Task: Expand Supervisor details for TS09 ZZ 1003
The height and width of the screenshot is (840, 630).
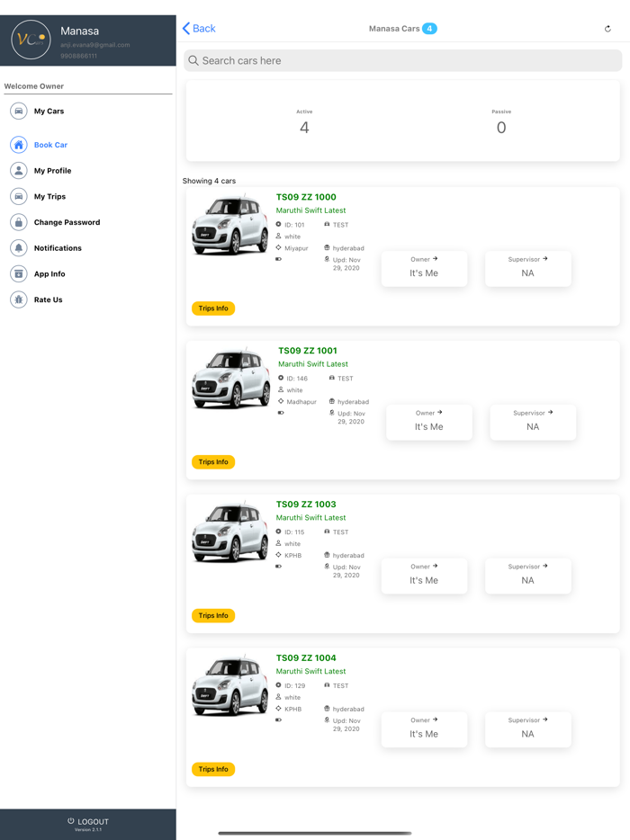Action: click(528, 575)
